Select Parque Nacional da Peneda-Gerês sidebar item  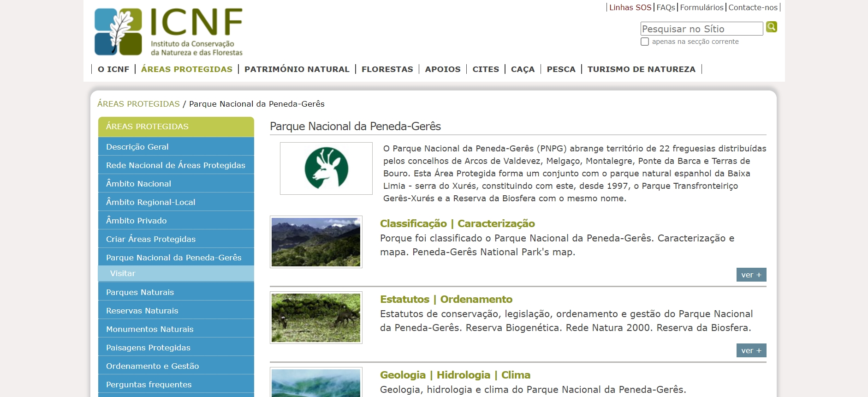(176, 257)
